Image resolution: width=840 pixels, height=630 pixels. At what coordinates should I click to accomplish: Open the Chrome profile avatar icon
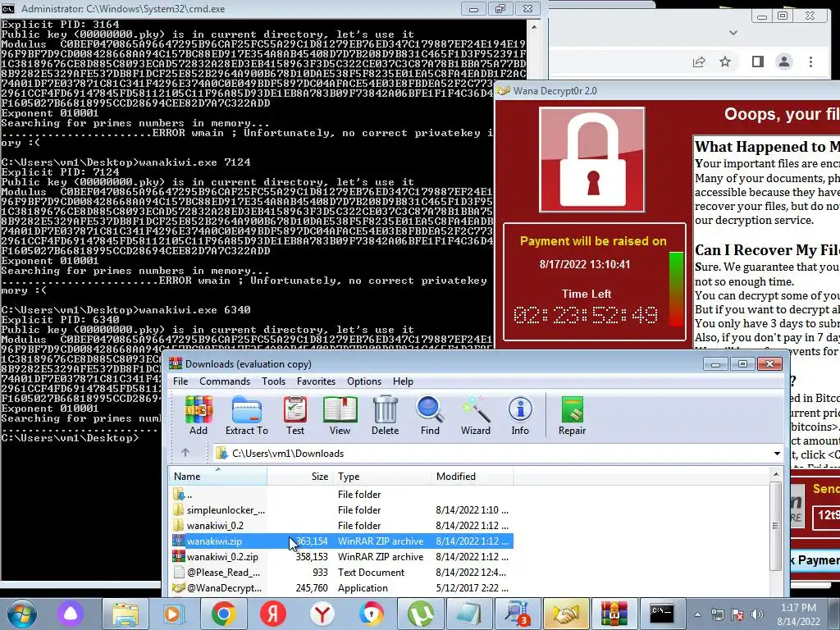[x=784, y=62]
